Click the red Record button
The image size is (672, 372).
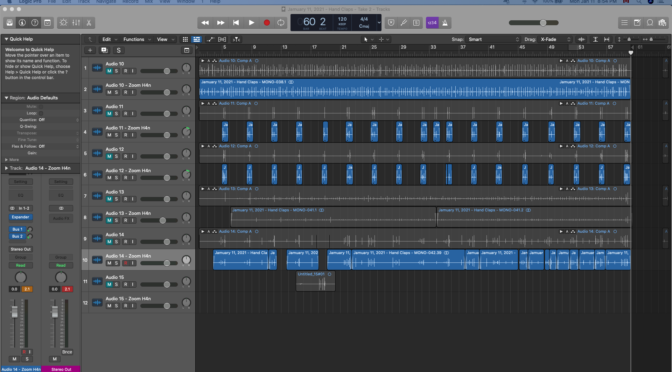click(267, 23)
